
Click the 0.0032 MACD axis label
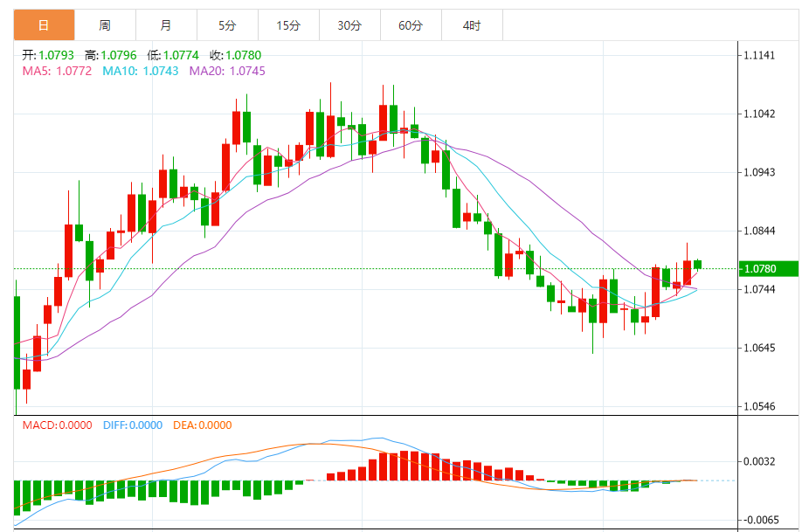click(x=759, y=461)
